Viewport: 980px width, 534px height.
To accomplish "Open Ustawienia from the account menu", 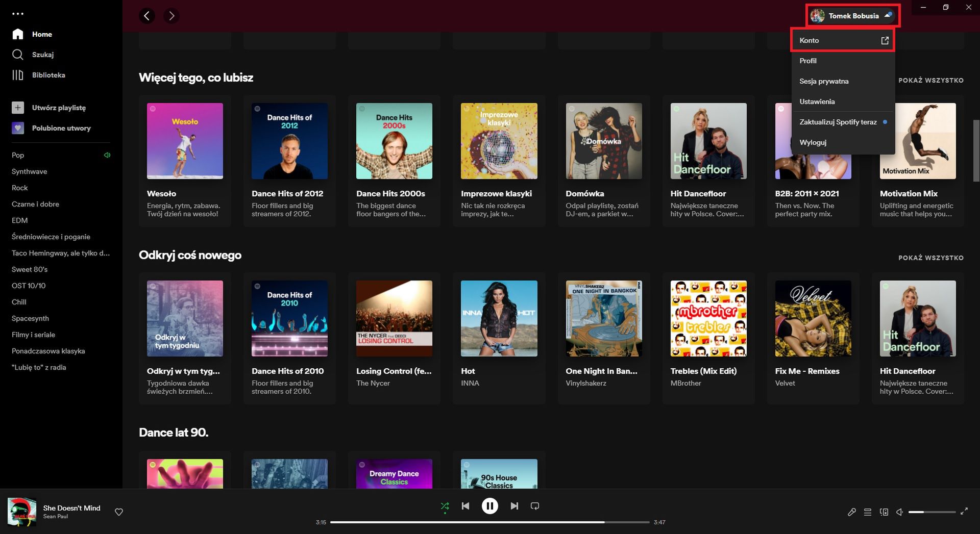I will click(817, 101).
